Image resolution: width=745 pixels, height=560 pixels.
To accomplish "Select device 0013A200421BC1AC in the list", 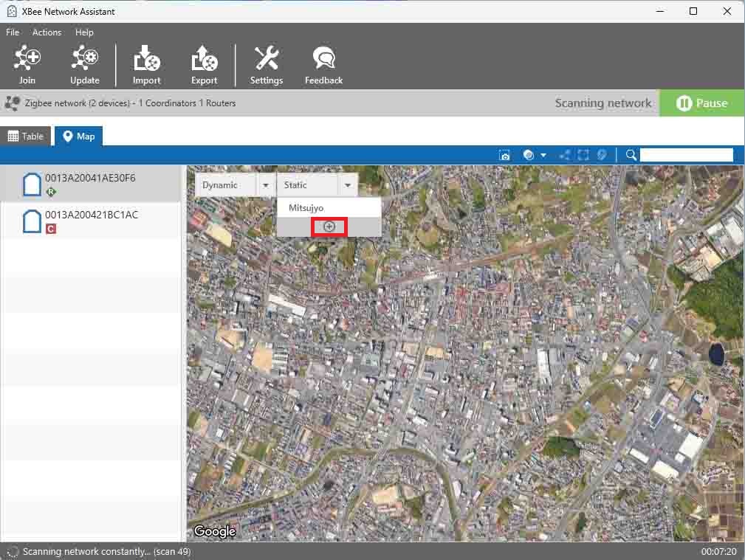I will click(x=90, y=221).
